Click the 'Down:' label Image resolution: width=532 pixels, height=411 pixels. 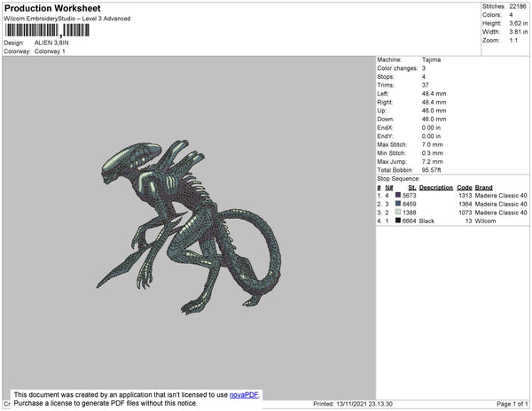coord(386,119)
